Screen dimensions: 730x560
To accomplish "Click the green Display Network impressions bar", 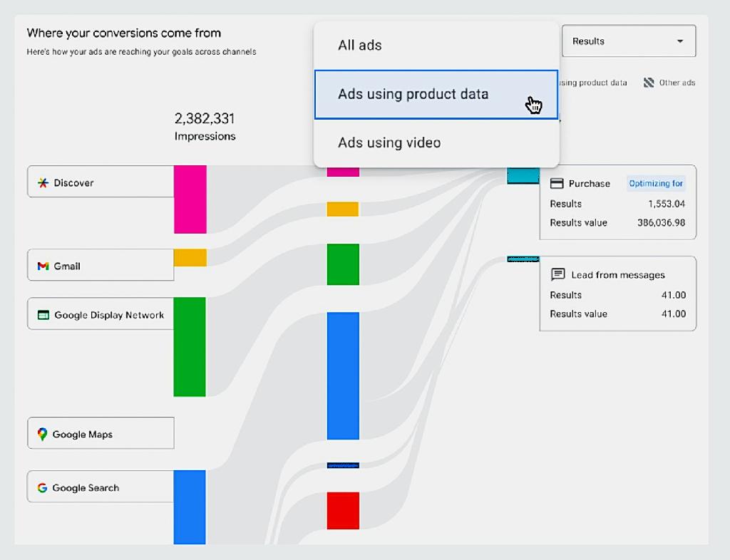I will [x=190, y=346].
